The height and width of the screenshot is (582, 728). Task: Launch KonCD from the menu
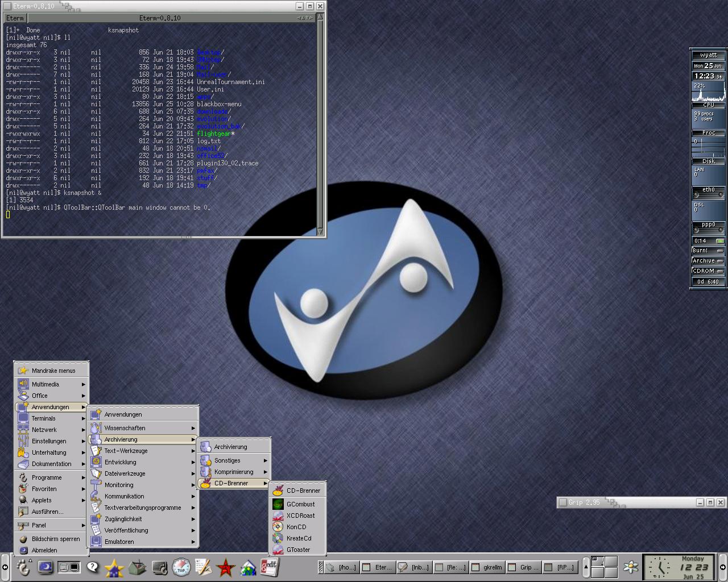[297, 527]
